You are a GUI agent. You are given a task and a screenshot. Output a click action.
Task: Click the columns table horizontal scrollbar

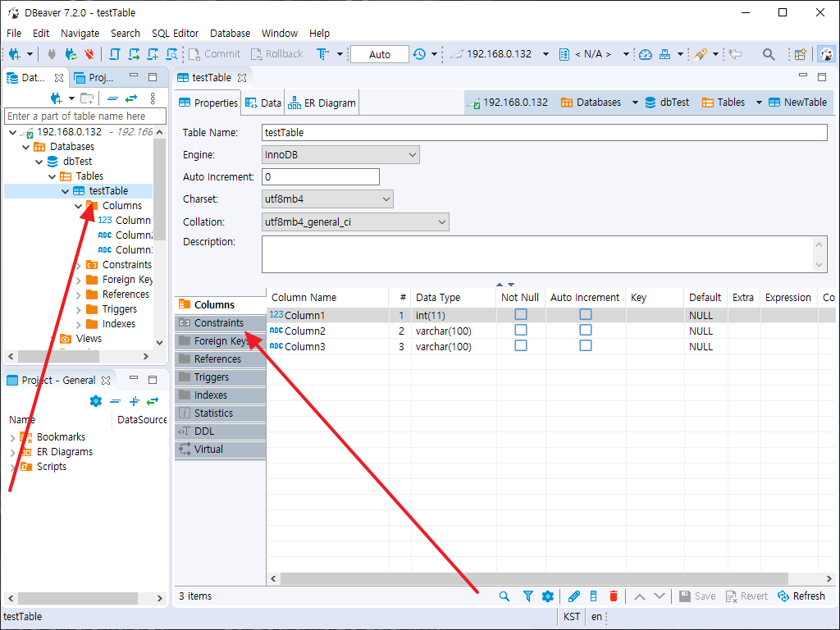tap(533, 578)
